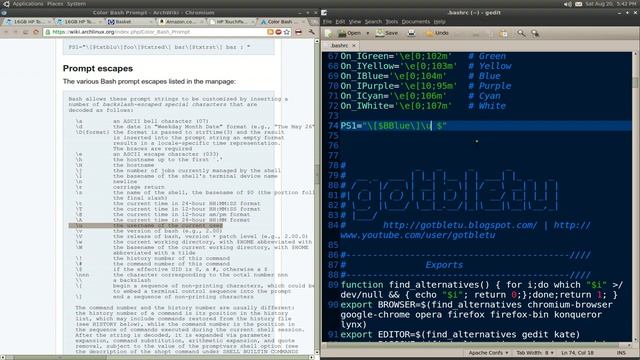Open Find and Replace in gedit toolbar
This screenshot has height=360, width=640.
point(535,33)
